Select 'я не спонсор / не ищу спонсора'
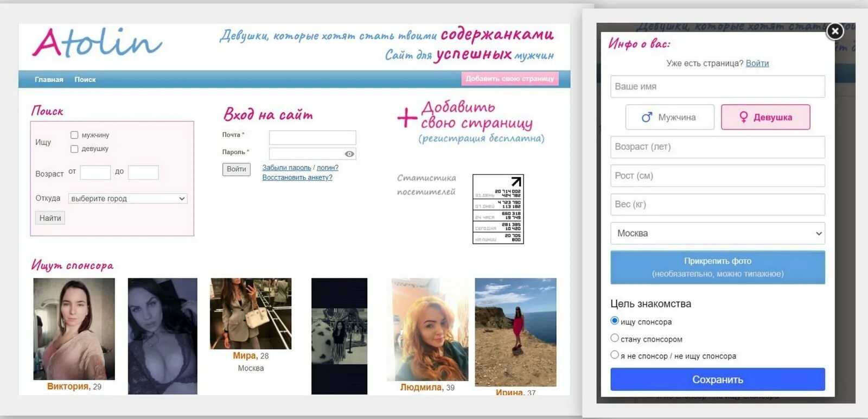868x419 pixels. click(615, 355)
